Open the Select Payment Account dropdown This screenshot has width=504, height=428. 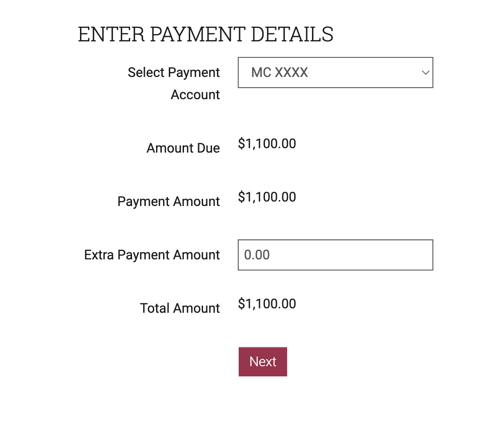[335, 73]
